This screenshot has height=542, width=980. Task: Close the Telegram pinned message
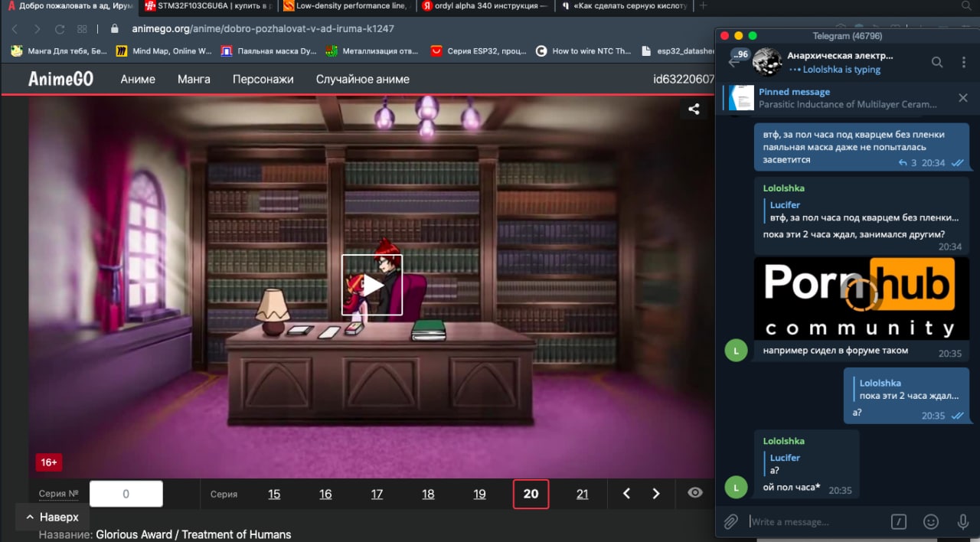pos(963,98)
